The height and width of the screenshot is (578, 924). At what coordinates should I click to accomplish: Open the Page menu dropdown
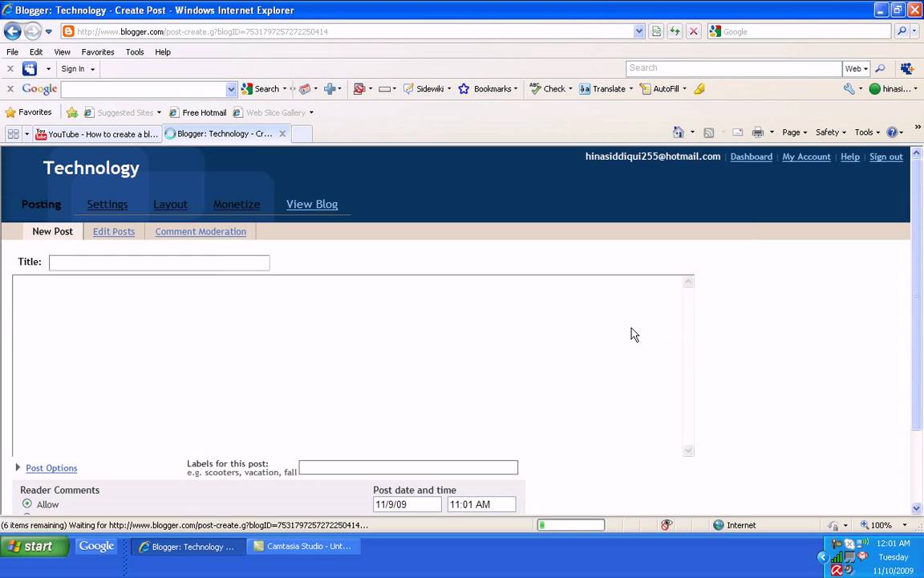click(x=794, y=132)
